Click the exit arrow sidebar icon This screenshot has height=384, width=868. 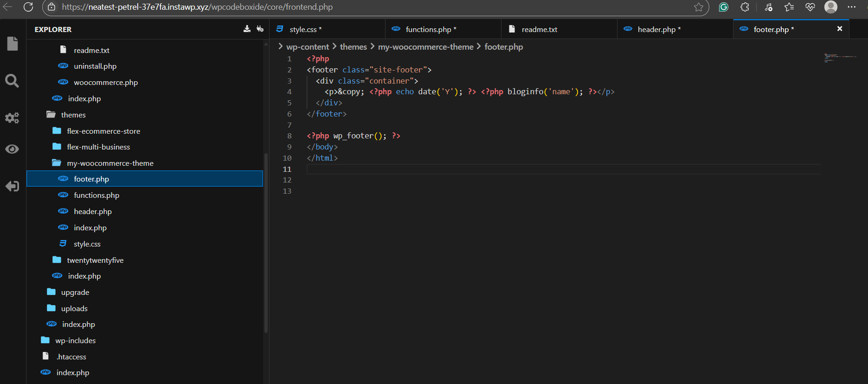point(12,186)
